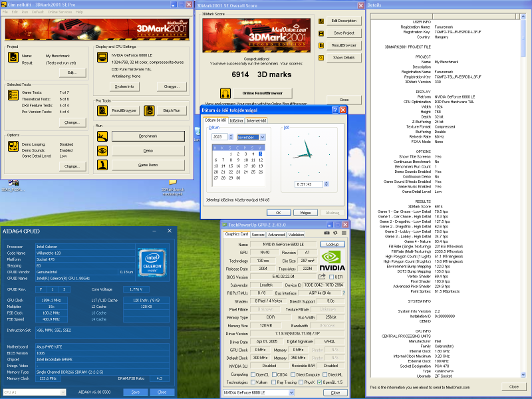This screenshot has width=532, height=399.
Task: Toggle the CUDA checkbox
Action: click(274, 374)
